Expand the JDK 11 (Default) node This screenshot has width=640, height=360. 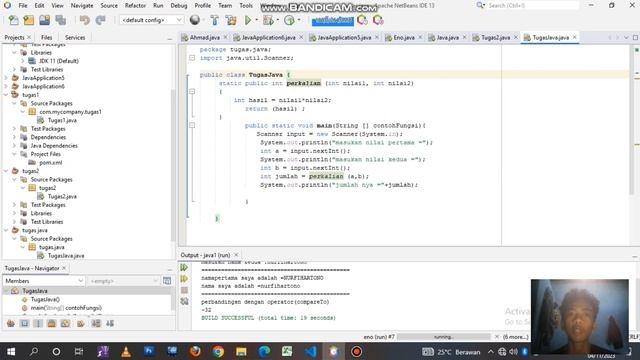pyautogui.click(x=23, y=61)
